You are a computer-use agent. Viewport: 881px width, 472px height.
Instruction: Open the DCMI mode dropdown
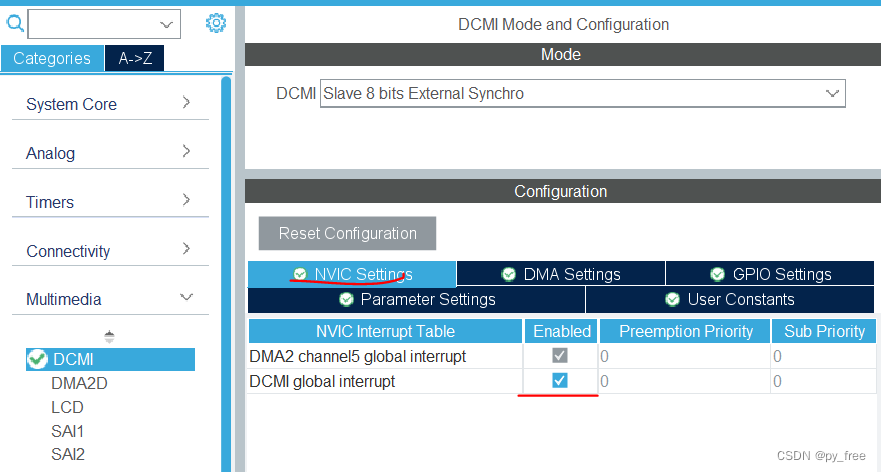pos(582,94)
